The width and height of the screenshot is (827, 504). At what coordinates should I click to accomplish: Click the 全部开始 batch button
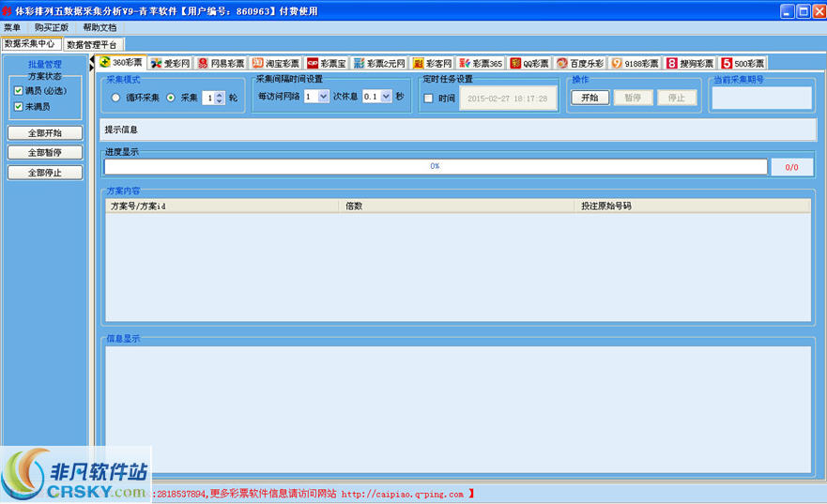tap(44, 132)
